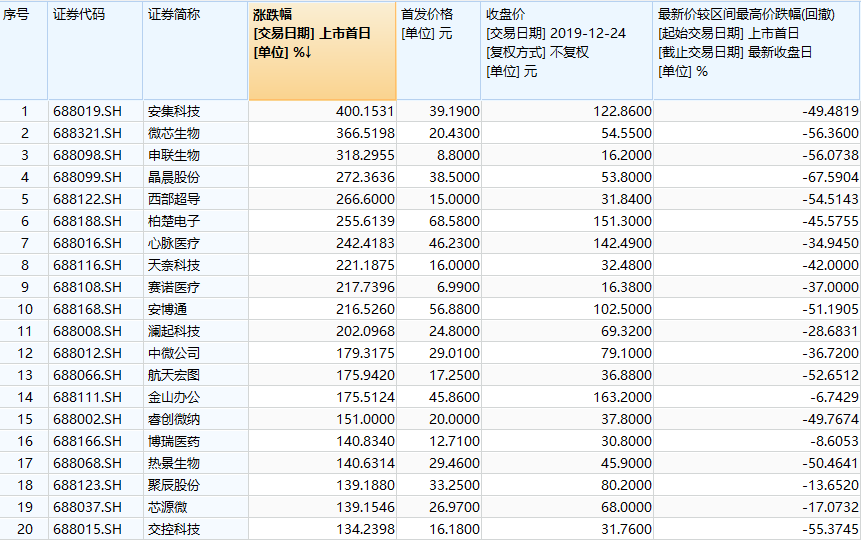This screenshot has width=861, height=540.
Task: Click IPO price 6.9900
Action: [x=459, y=287]
